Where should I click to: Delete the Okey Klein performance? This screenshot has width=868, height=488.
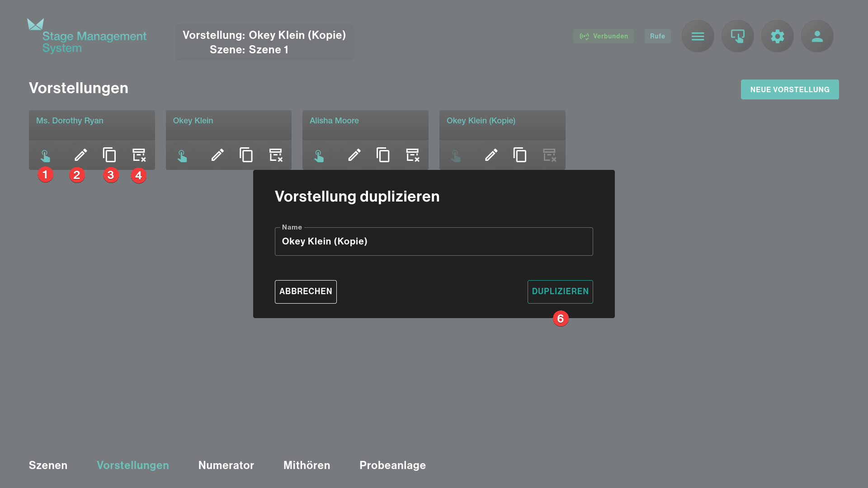click(x=276, y=155)
